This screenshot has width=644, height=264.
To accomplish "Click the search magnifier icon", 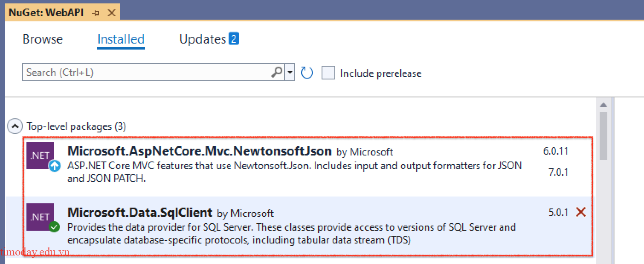I will (x=276, y=72).
